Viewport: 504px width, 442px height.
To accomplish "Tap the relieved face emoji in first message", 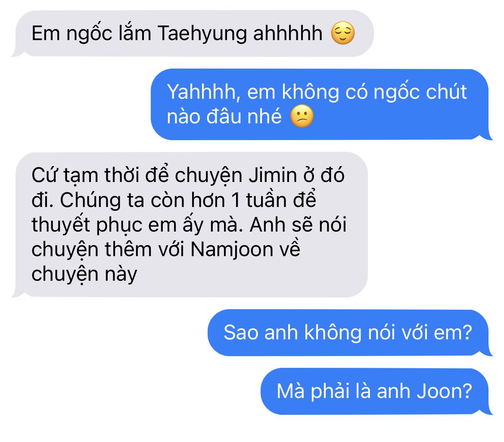I will 343,33.
